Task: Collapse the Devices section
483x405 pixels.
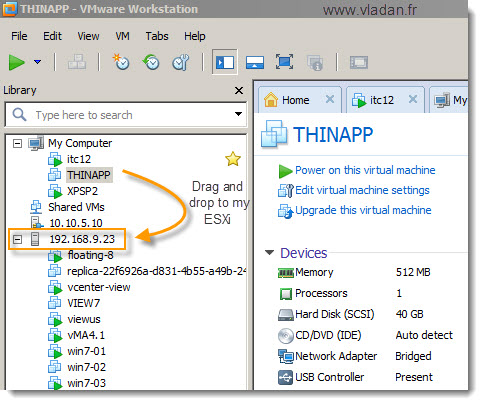Action: click(x=269, y=252)
